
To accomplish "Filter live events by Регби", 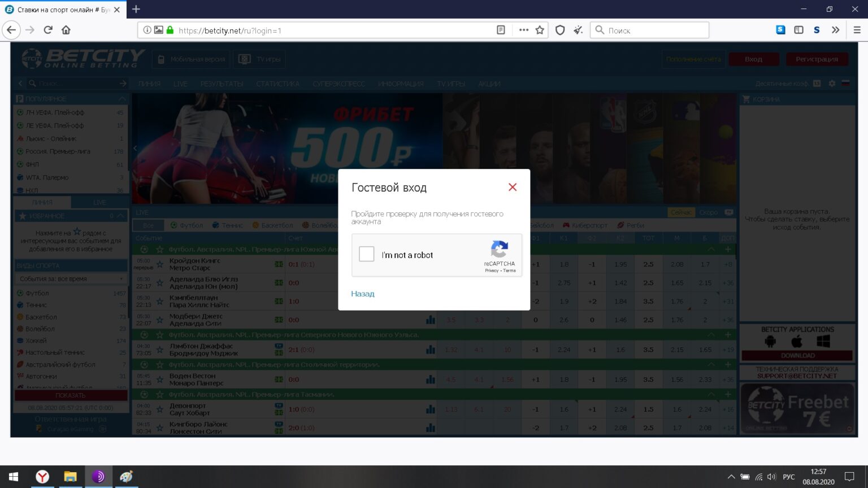I will (x=630, y=225).
